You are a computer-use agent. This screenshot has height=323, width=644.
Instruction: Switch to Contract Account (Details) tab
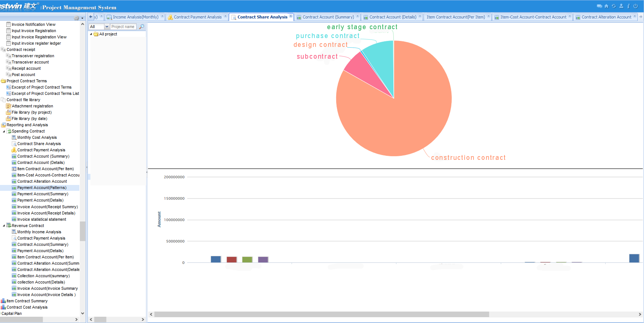[x=393, y=17]
